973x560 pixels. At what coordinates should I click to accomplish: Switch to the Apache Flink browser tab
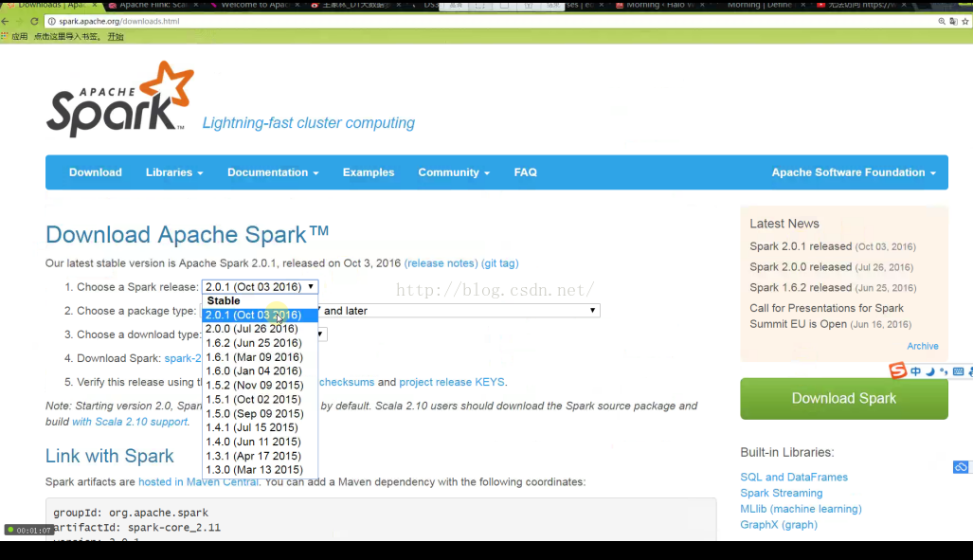pos(152,5)
